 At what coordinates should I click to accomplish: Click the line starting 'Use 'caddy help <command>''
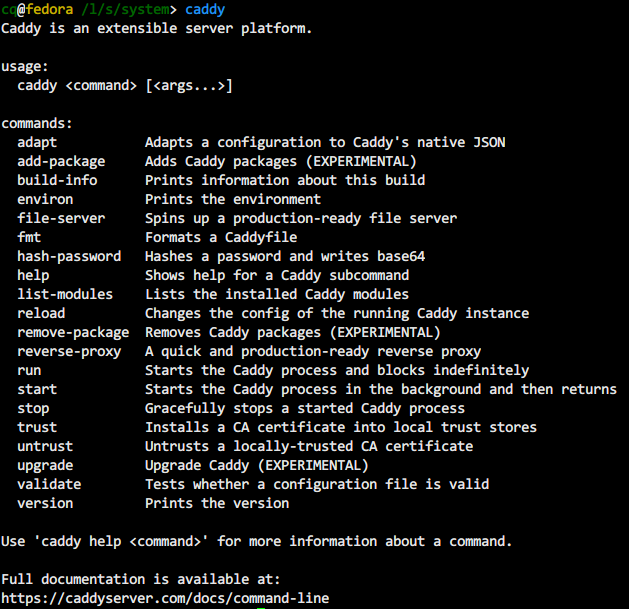point(257,541)
